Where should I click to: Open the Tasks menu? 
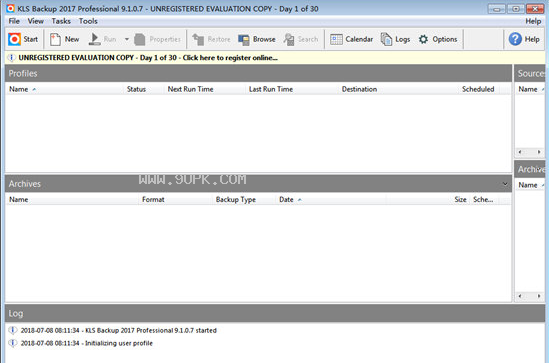pyautogui.click(x=61, y=21)
